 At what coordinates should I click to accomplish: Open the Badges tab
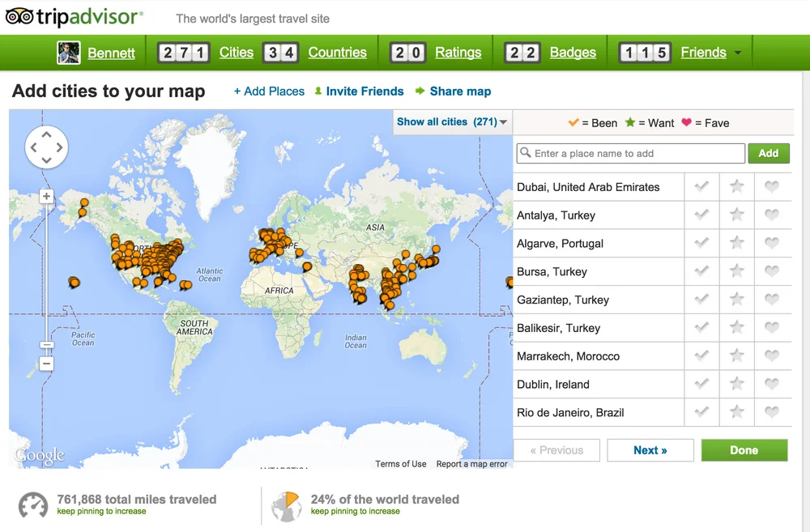coord(573,52)
